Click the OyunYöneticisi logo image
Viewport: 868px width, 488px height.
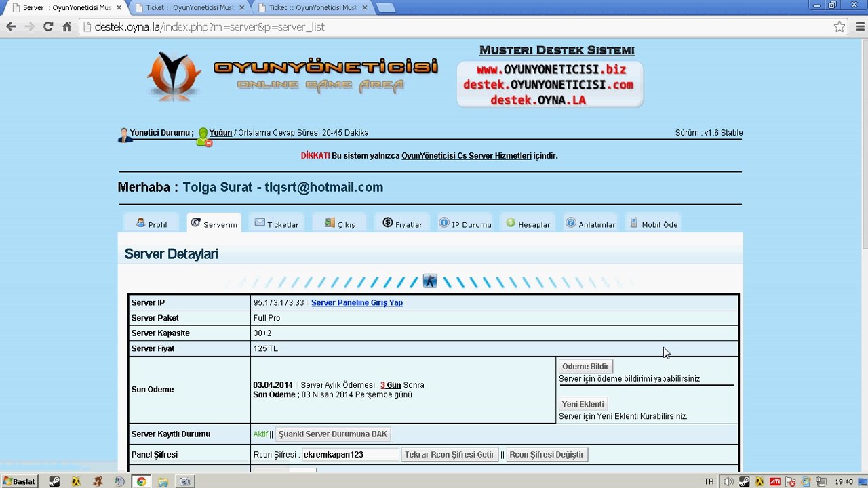click(292, 77)
